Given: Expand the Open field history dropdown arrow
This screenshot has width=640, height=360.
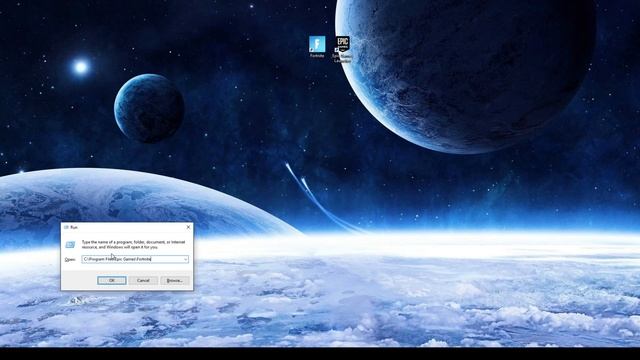Looking at the screenshot, I should (x=185, y=259).
